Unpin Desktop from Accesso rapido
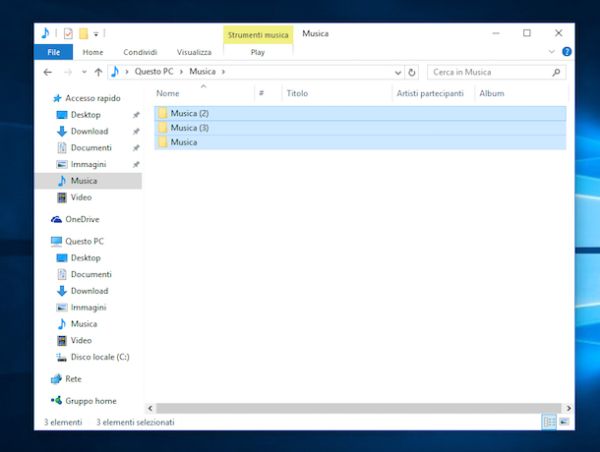This screenshot has width=600, height=452. tap(136, 115)
